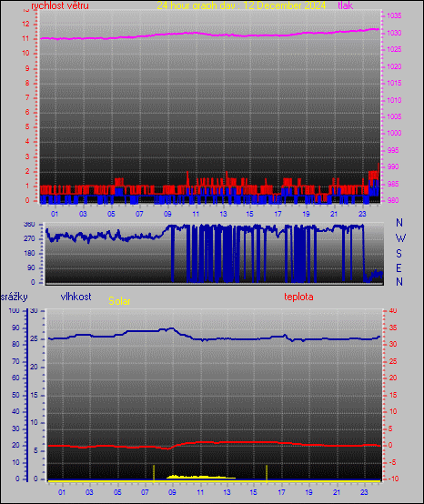424x504 pixels.
Task: Click the 180 degree wind direction value
Action: click(x=29, y=253)
